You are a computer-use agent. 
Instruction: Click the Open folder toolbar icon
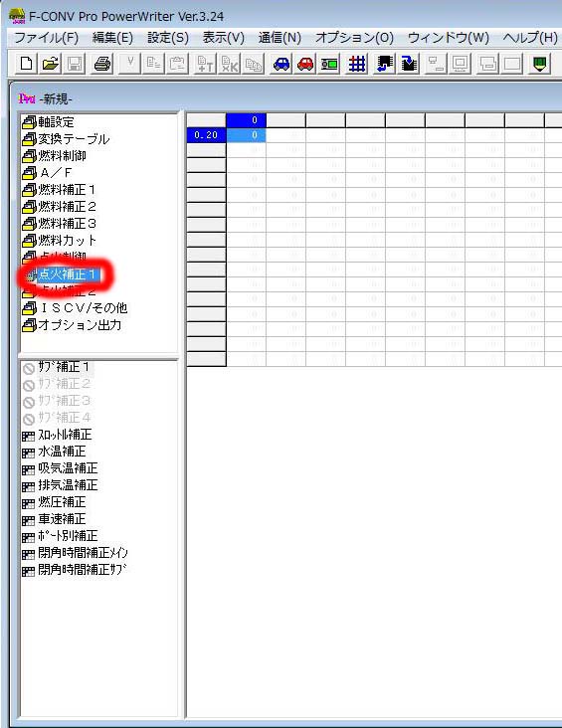tap(51, 64)
